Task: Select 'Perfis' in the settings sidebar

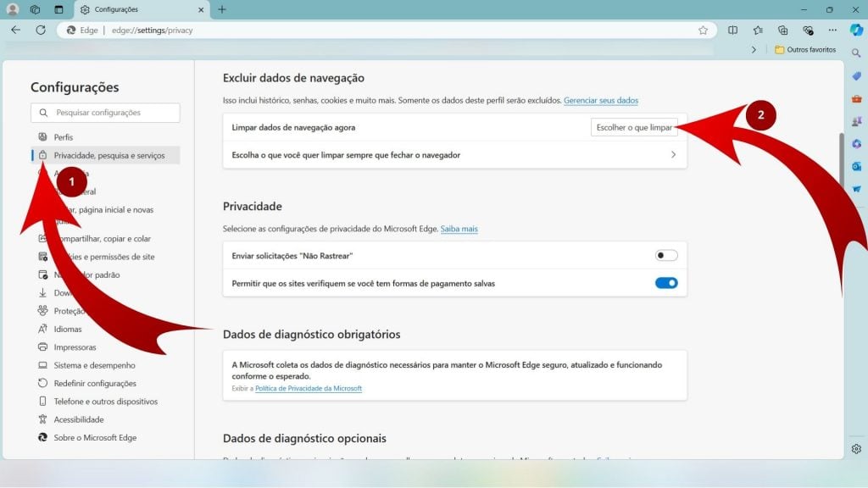Action: (62, 136)
